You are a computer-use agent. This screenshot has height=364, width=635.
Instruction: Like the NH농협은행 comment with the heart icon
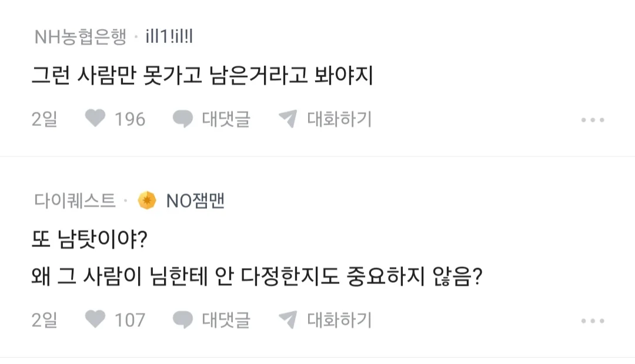[95, 119]
